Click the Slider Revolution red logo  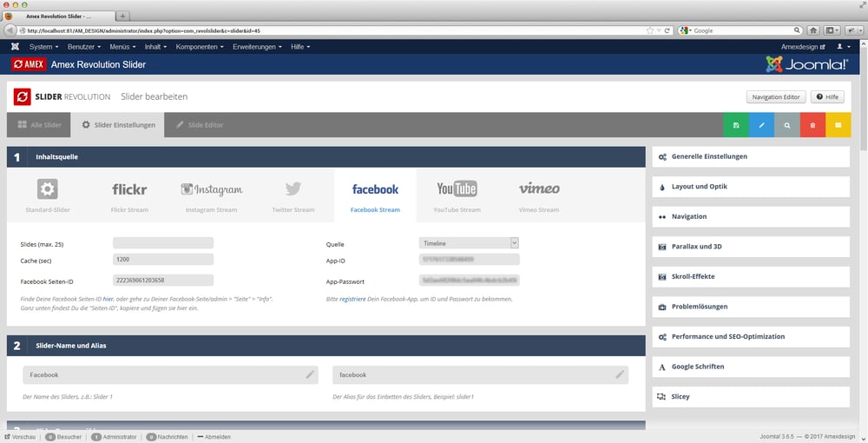point(23,96)
